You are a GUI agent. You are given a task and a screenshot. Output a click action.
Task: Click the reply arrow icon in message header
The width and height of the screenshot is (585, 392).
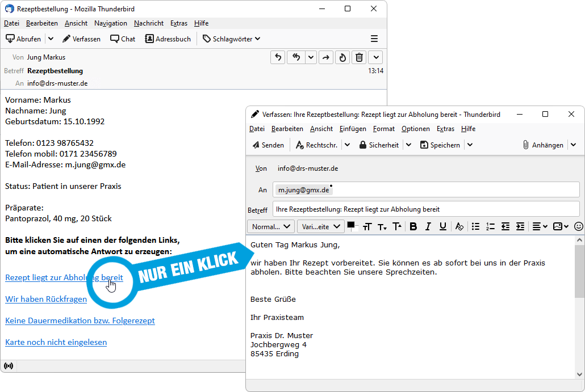[x=278, y=57]
